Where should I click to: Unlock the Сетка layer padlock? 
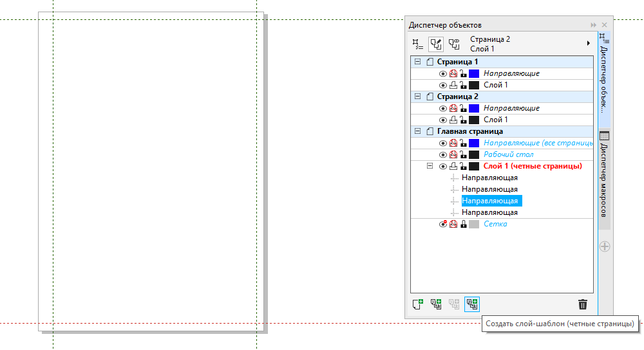click(x=463, y=224)
